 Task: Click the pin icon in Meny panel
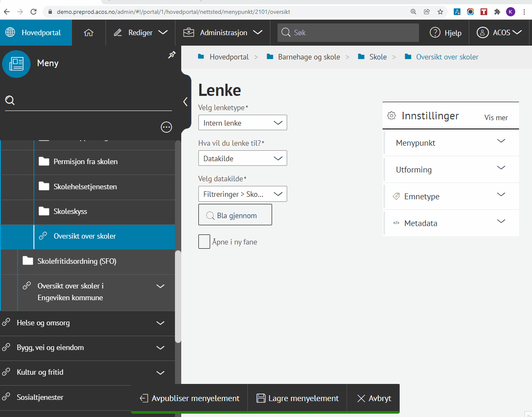(172, 55)
